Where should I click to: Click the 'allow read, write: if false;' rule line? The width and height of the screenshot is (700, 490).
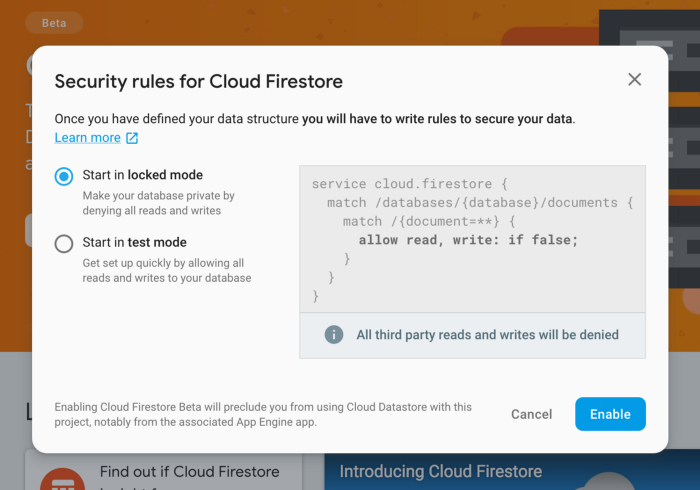coord(468,240)
